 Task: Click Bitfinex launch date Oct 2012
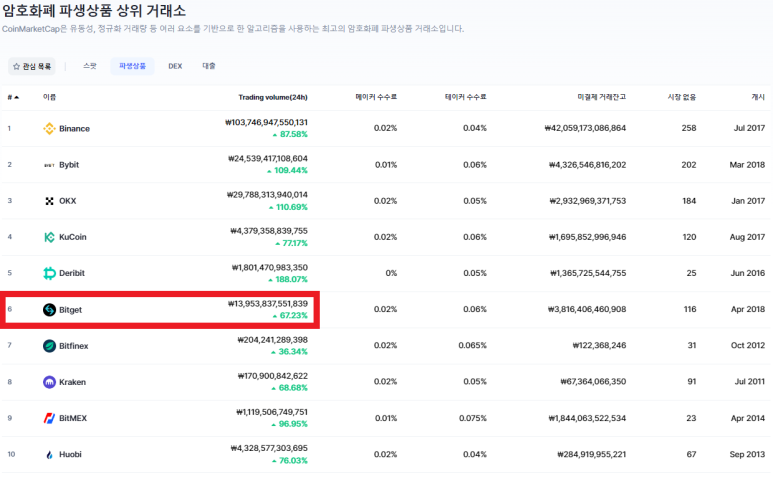(x=748, y=345)
